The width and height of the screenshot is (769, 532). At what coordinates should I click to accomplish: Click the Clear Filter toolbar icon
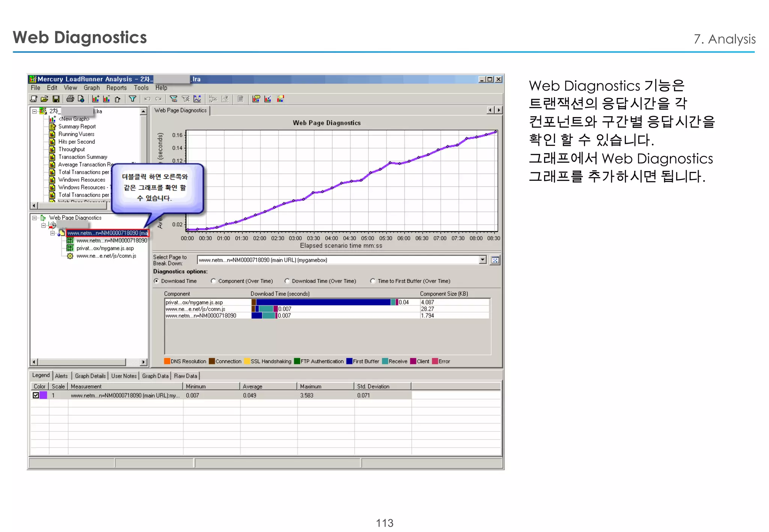click(x=185, y=99)
